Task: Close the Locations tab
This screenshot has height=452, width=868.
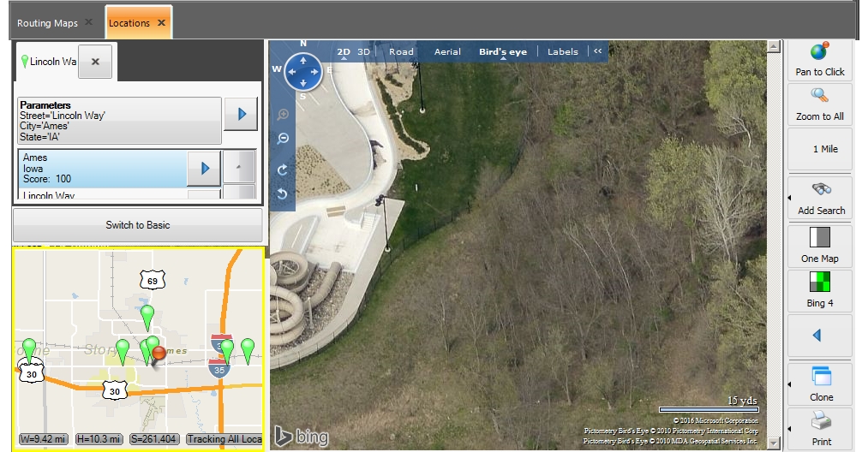Action: [x=161, y=22]
